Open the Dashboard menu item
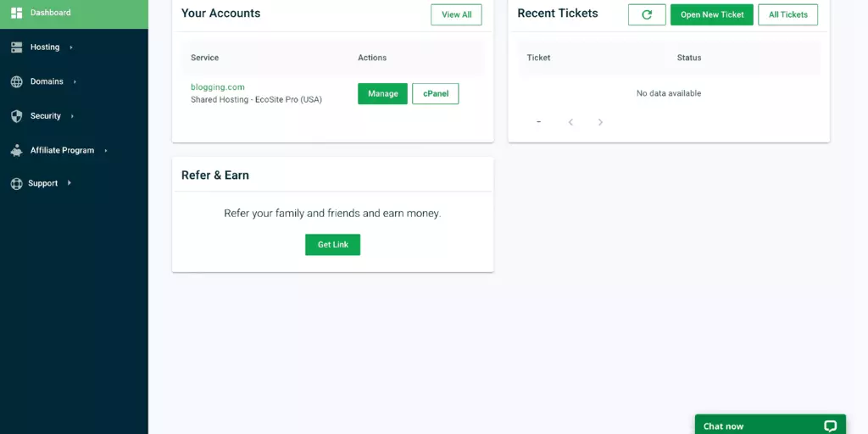868x434 pixels. click(75, 14)
